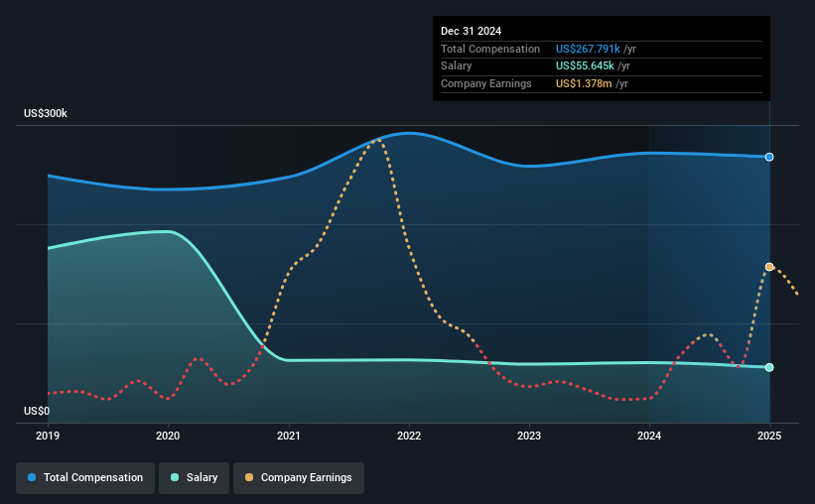
Task: Click the orange Company Earnings marker at 2025
Action: tap(769, 267)
